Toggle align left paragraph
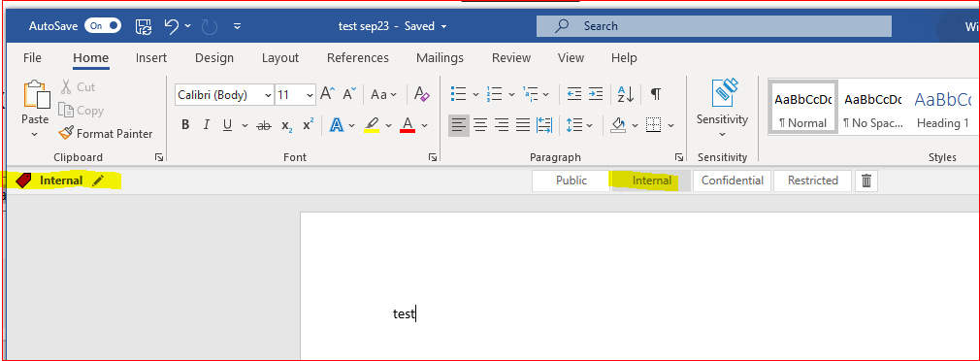Viewport: 980px width, 361px height. (459, 125)
